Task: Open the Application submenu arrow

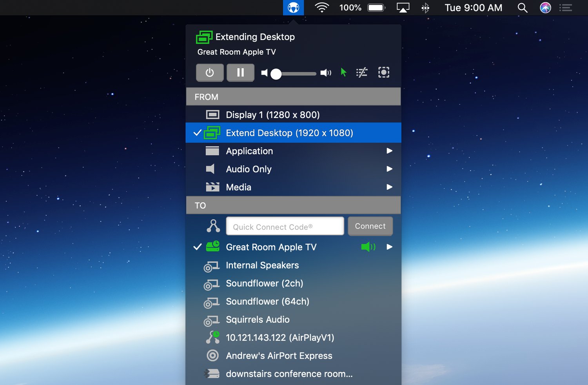Action: (389, 151)
